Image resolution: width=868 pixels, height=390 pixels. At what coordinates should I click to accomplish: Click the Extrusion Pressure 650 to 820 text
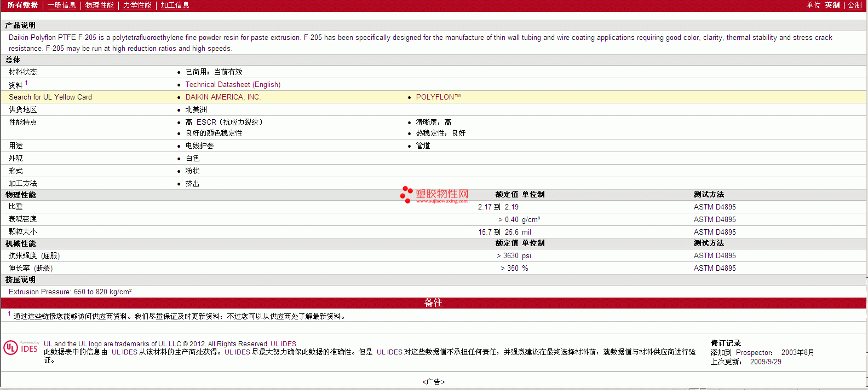(x=70, y=292)
